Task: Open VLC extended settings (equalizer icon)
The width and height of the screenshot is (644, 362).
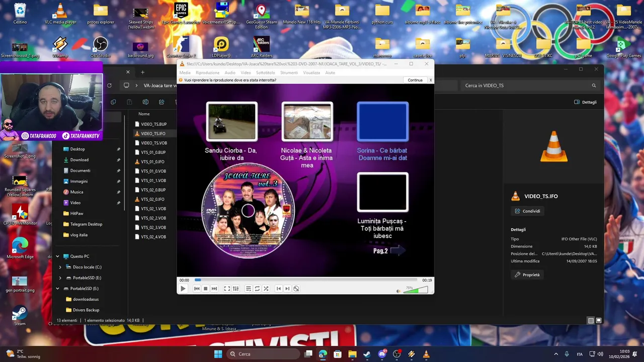Action: click(x=235, y=289)
